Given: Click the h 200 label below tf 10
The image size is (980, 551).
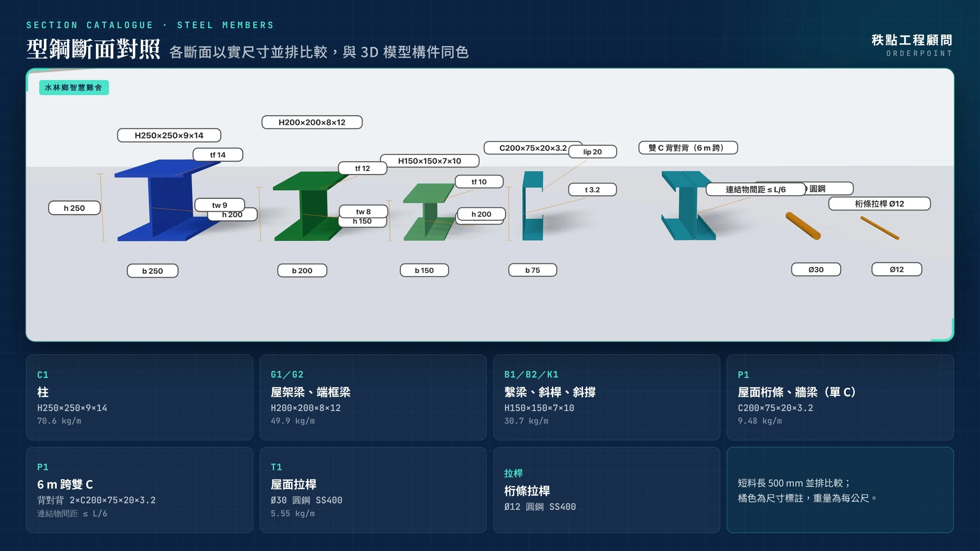Looking at the screenshot, I should click(481, 214).
